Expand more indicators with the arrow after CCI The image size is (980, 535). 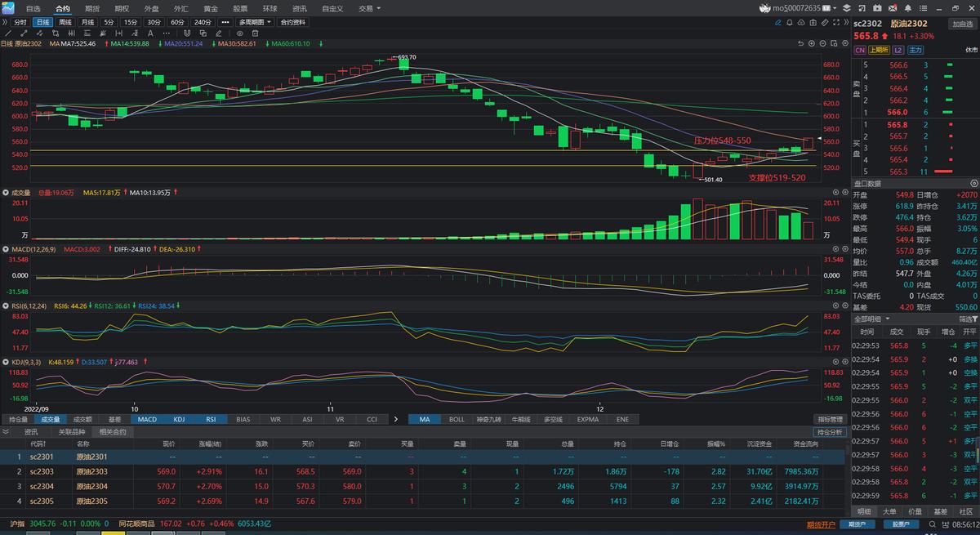point(395,419)
